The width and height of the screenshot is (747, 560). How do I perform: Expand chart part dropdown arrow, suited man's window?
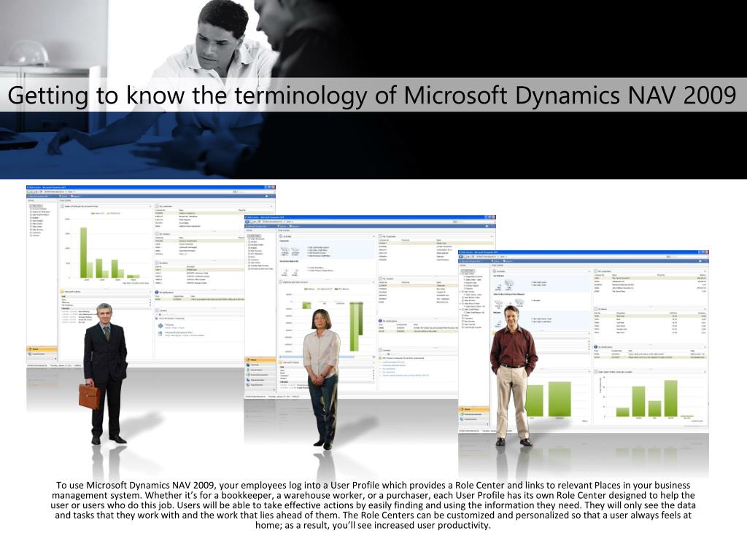[x=150, y=206]
